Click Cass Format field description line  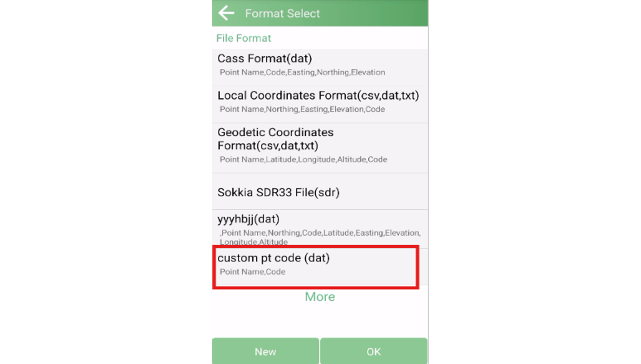click(x=302, y=72)
